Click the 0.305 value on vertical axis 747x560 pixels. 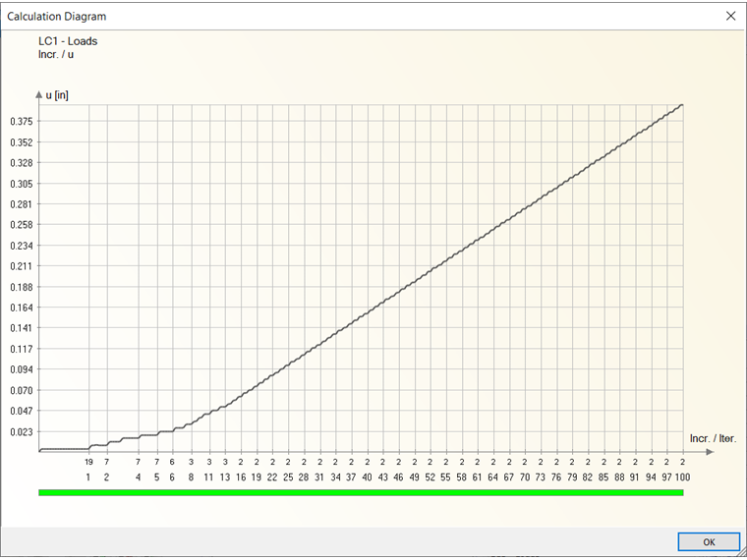21,184
